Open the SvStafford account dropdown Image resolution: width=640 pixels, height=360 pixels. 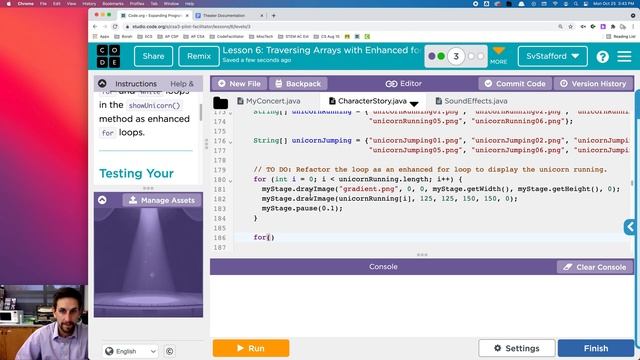tap(552, 56)
